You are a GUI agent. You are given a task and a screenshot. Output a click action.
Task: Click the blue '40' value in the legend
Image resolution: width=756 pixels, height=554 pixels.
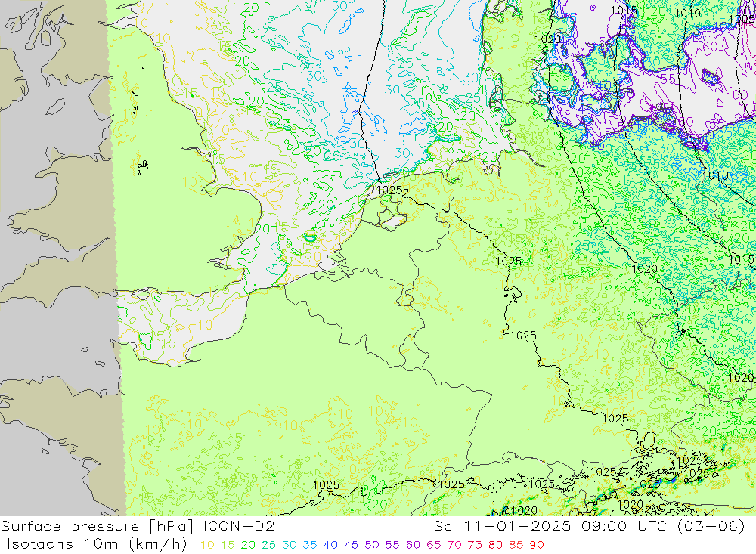(331, 545)
